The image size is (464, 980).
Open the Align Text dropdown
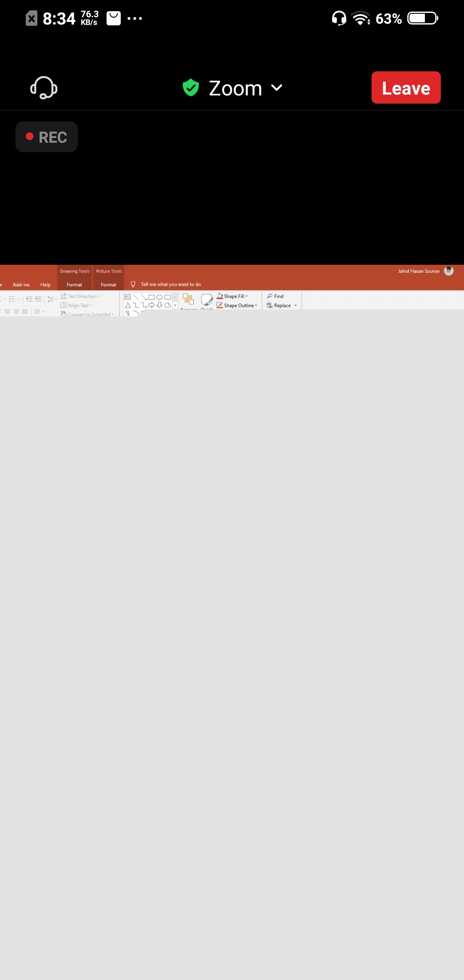tap(76, 305)
